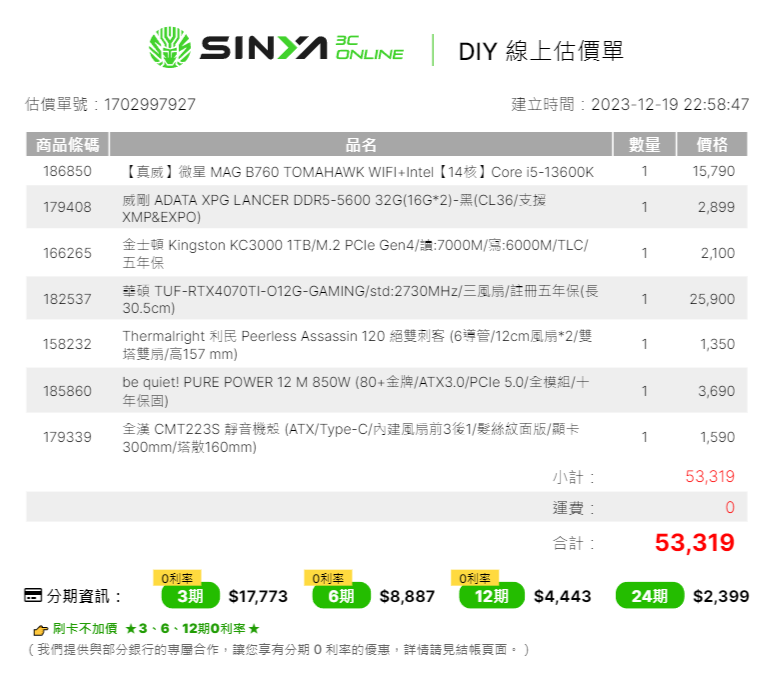Click the SINYA 3C ONLINE wordmark

pyautogui.click(x=302, y=47)
